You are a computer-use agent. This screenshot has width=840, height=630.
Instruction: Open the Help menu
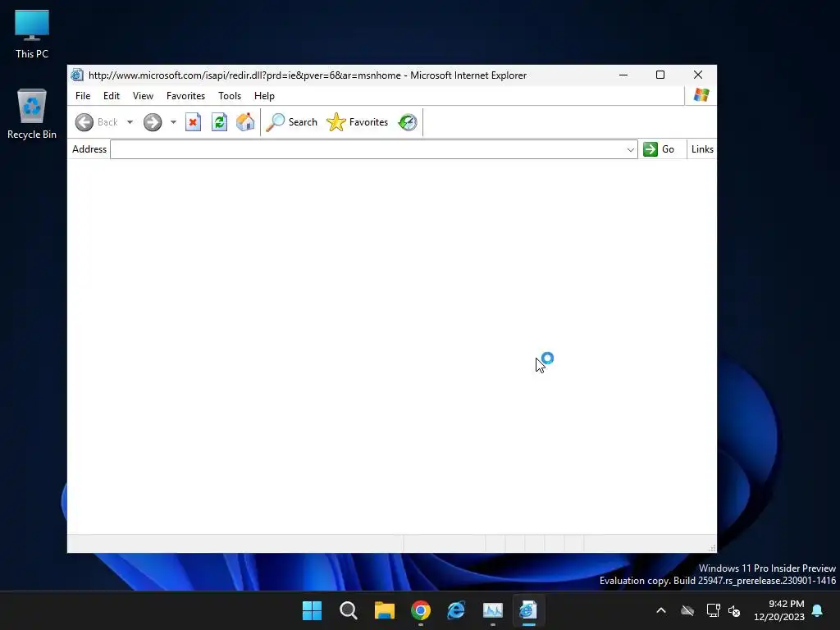[x=264, y=96]
